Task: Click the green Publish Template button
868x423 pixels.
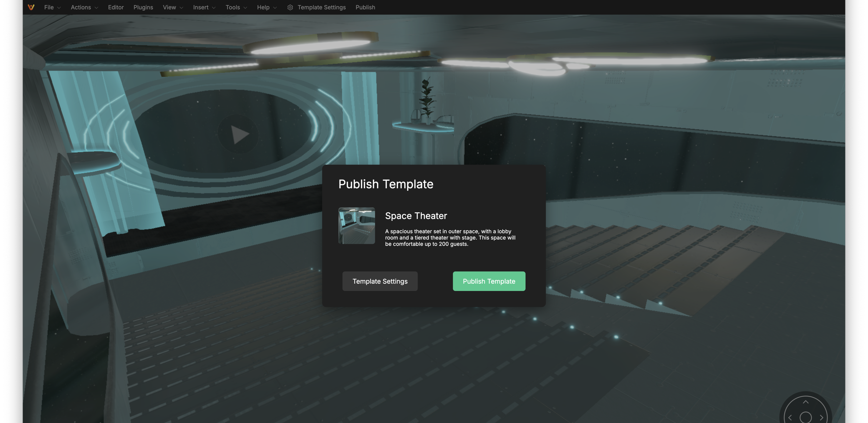Action: 489,281
